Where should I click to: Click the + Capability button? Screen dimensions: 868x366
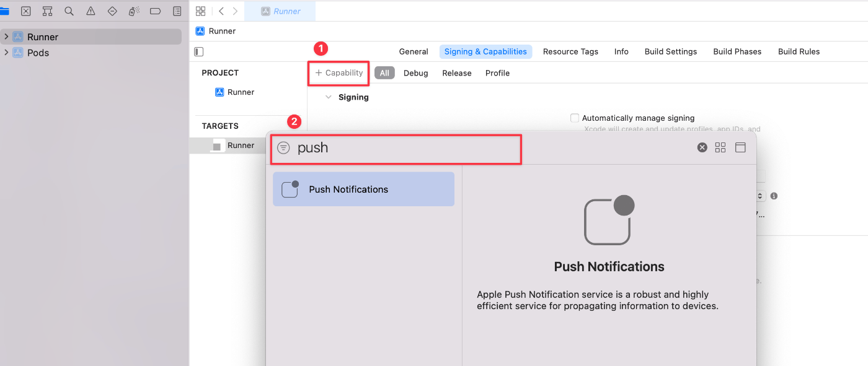pyautogui.click(x=339, y=73)
